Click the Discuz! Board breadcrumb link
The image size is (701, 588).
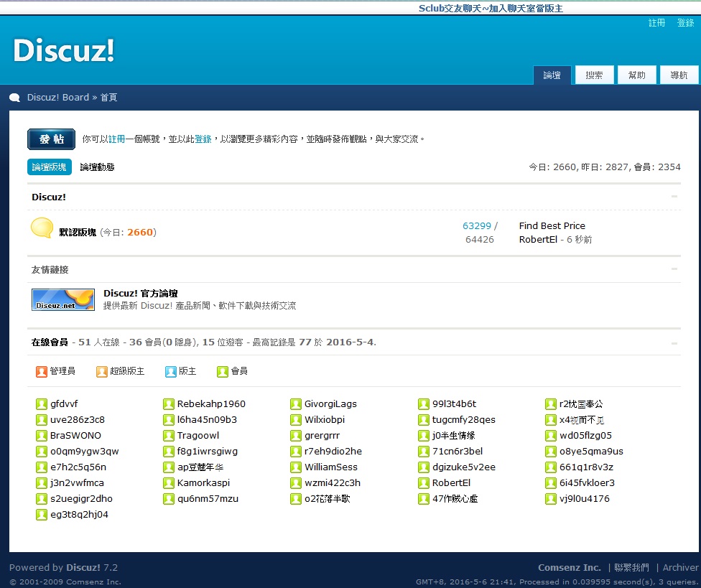tap(58, 98)
